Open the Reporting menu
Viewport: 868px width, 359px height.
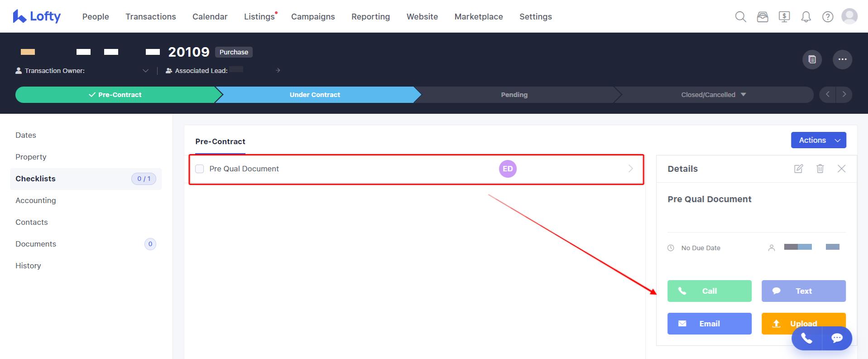point(370,17)
